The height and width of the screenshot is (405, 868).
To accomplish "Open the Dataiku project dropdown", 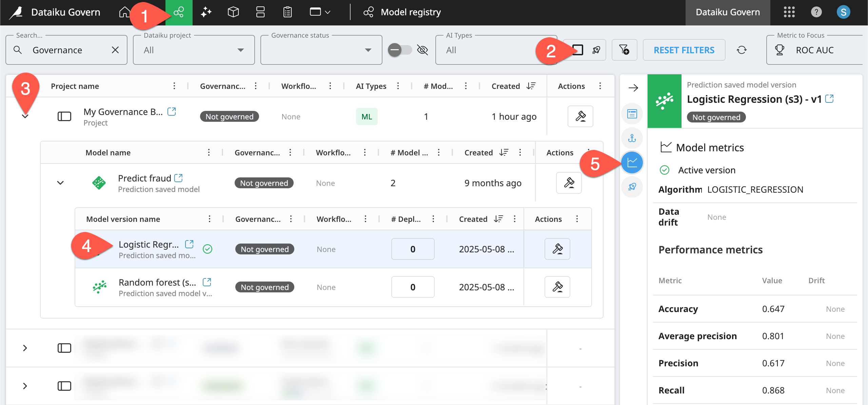I will 194,50.
